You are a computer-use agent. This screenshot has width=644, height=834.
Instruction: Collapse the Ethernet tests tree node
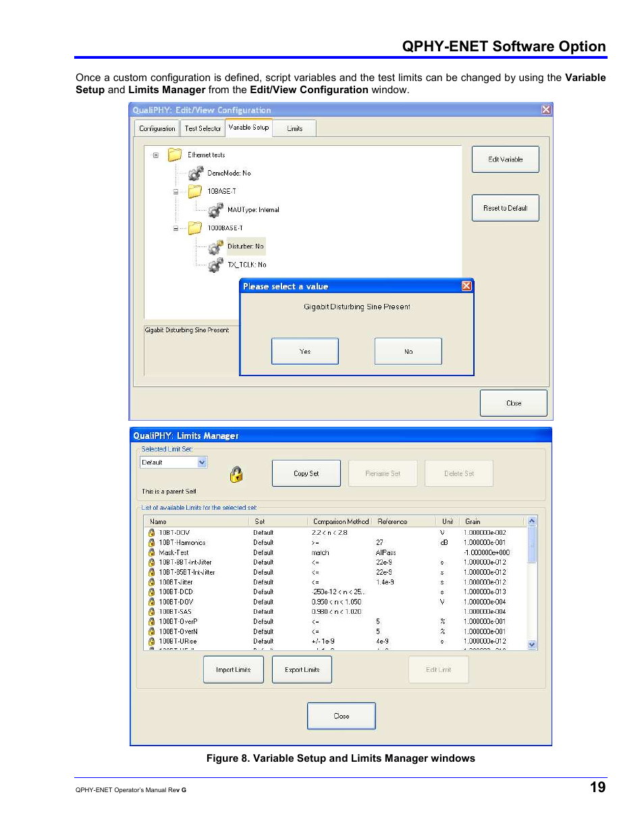point(155,155)
